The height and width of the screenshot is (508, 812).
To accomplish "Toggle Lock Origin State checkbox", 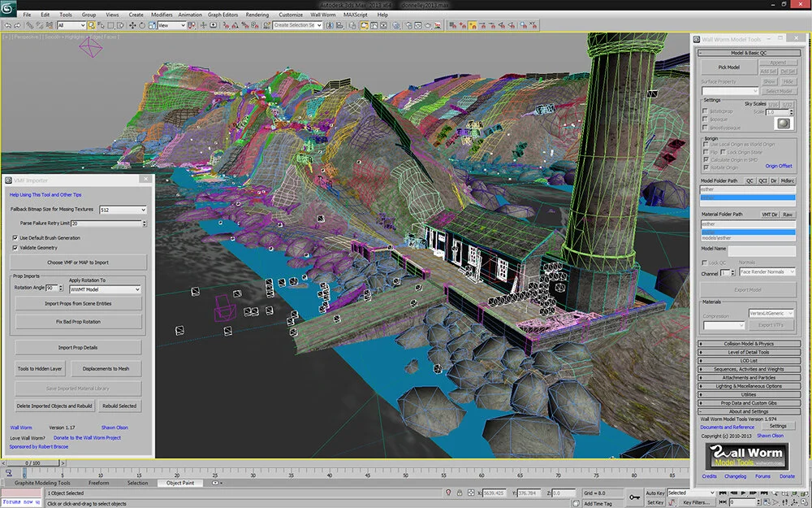I will tap(723, 153).
